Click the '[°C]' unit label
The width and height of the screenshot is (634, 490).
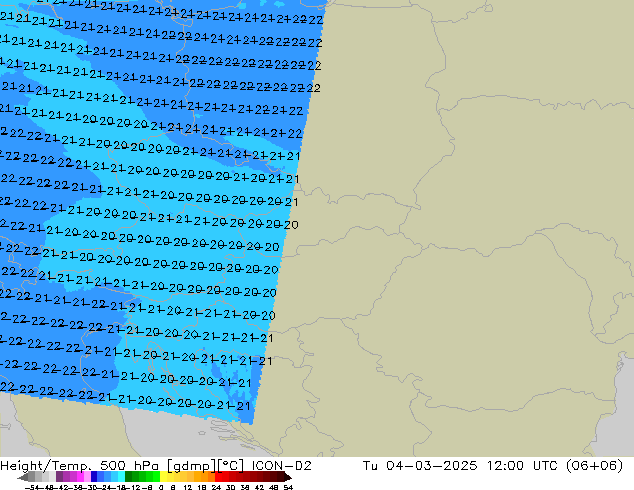coord(231,466)
